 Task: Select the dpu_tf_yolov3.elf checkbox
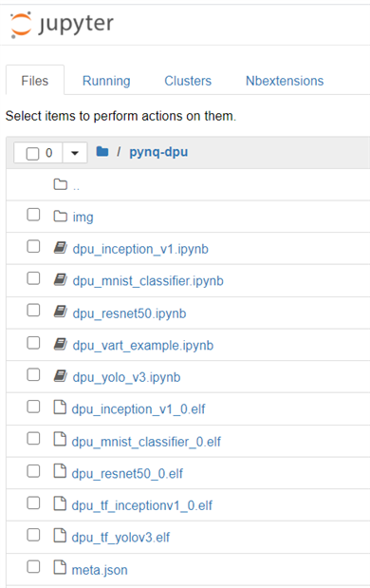click(33, 535)
